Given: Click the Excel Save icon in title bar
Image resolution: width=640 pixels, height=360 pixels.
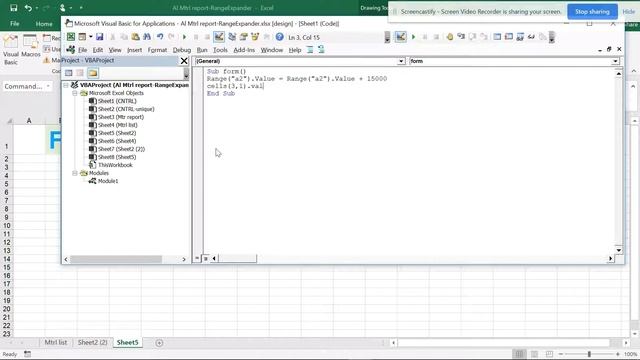Looking at the screenshot, I should pos(13,8).
